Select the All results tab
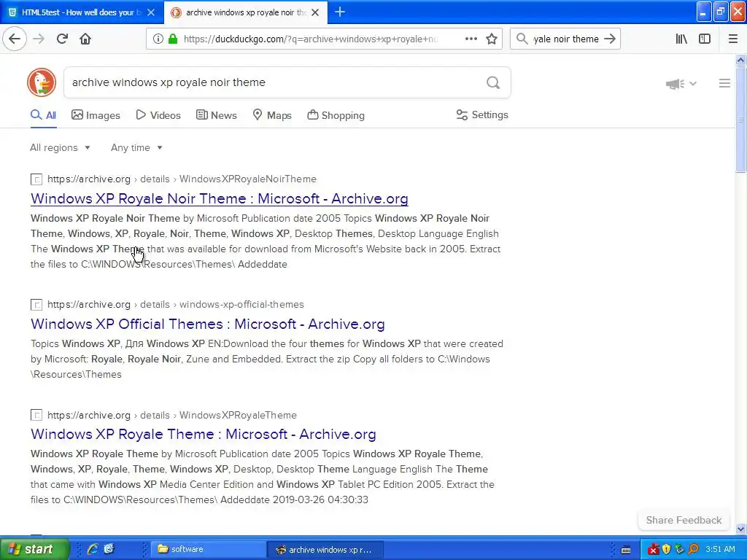This screenshot has width=747, height=560. pos(43,115)
